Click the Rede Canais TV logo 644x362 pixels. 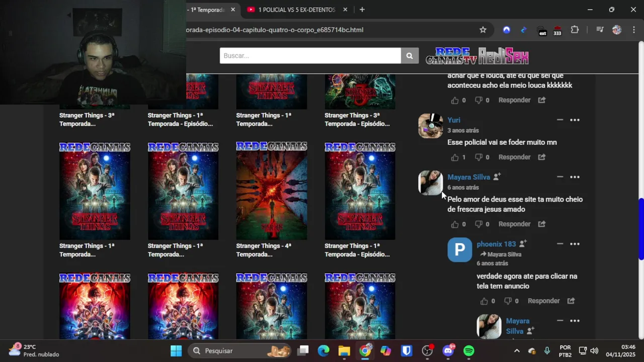[451, 56]
